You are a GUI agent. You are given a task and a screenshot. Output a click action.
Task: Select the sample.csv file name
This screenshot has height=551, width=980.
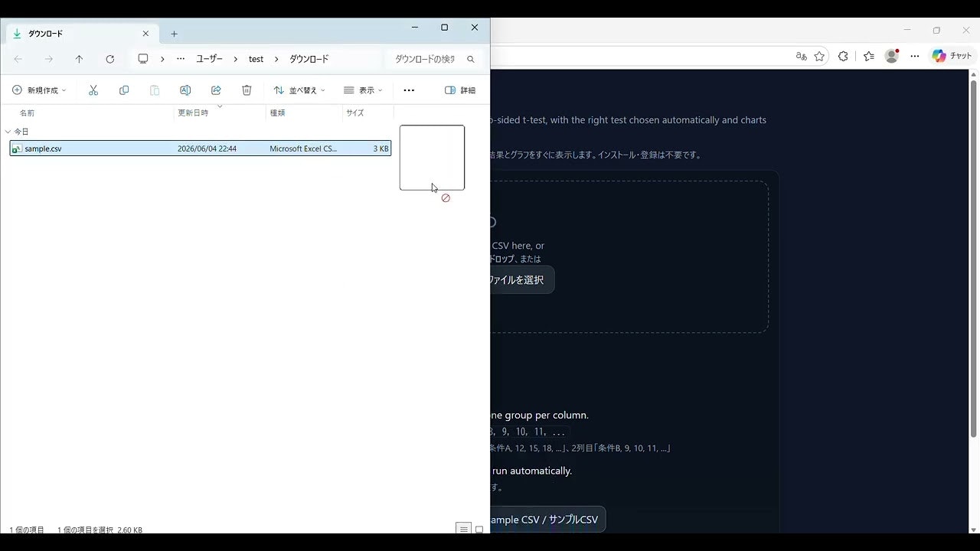(x=43, y=148)
